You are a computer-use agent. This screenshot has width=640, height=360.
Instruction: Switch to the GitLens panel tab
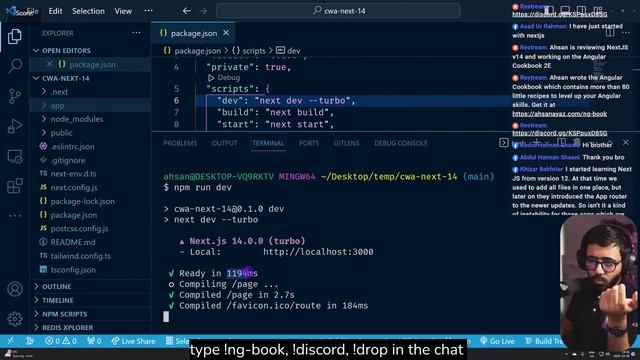click(x=346, y=143)
